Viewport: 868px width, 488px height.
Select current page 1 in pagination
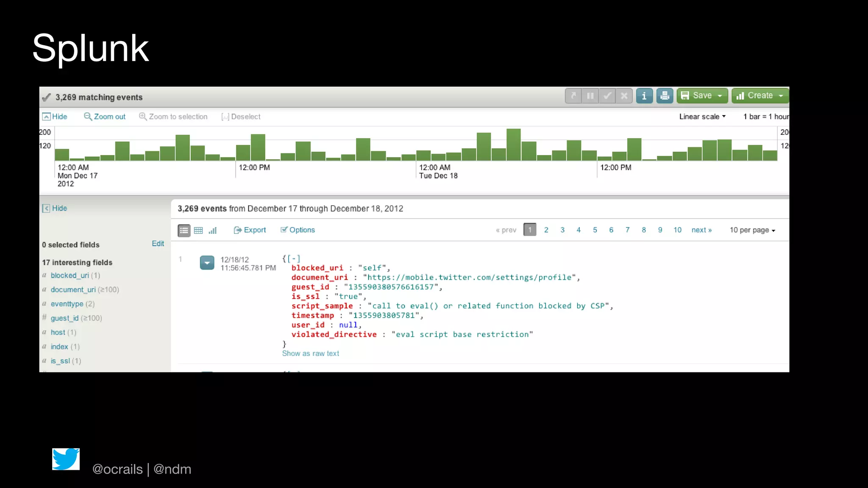530,230
